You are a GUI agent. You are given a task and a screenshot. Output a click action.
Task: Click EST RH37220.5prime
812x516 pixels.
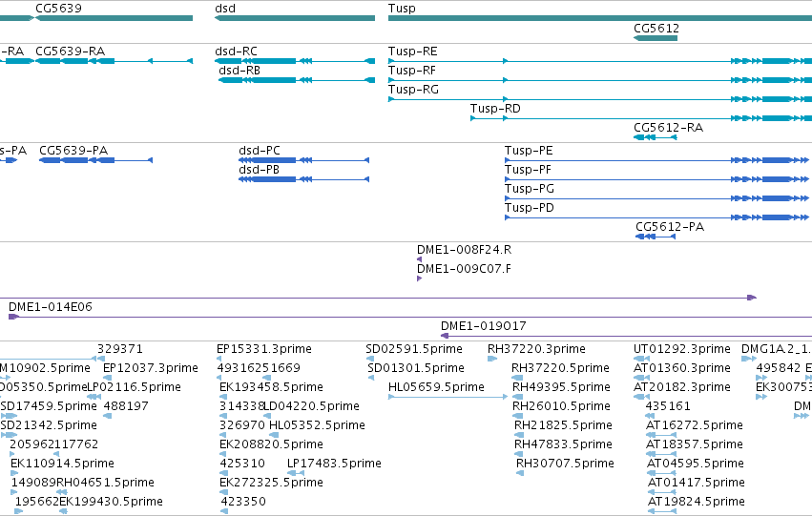pos(560,368)
